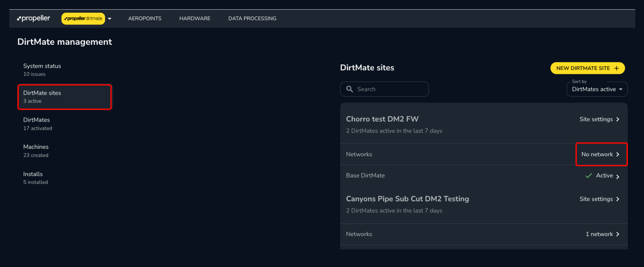Click the plus icon on New DirtMate Site
Viewport: 644px width, 267px height.
(x=616, y=68)
